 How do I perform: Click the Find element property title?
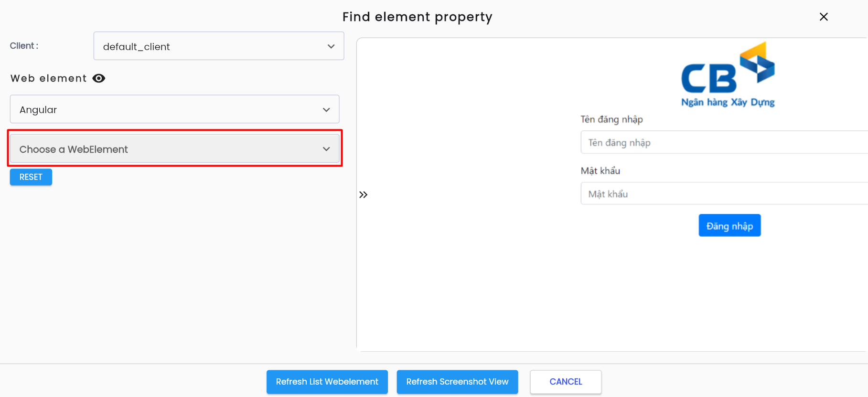tap(417, 17)
